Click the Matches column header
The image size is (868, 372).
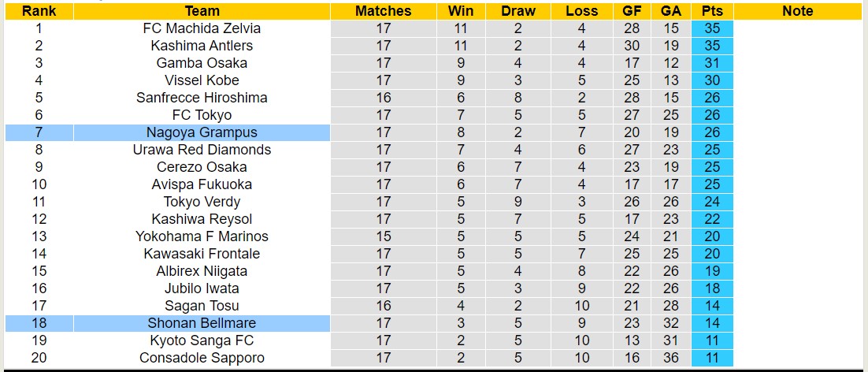click(x=383, y=11)
